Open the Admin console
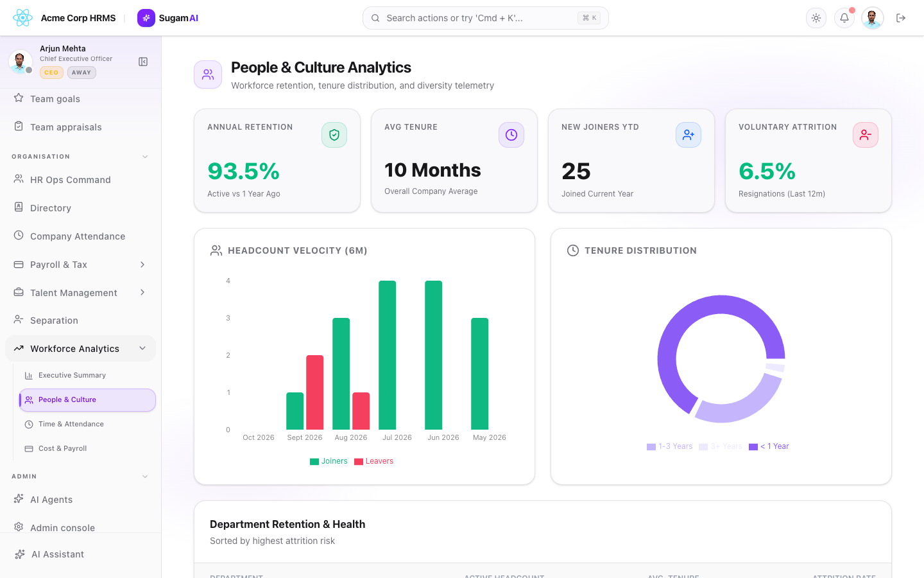Screen dimensions: 924x578 (x=81, y=527)
